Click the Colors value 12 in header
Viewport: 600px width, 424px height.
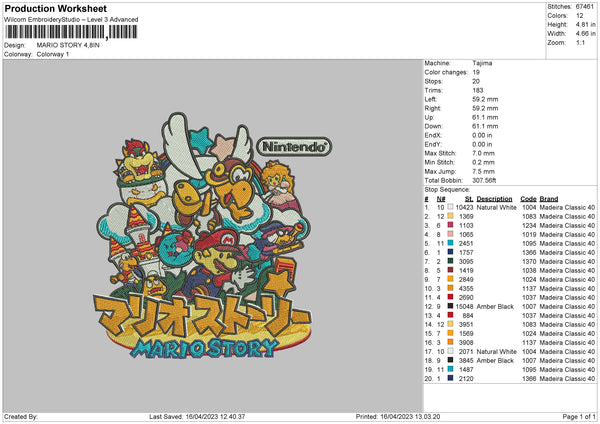(580, 16)
